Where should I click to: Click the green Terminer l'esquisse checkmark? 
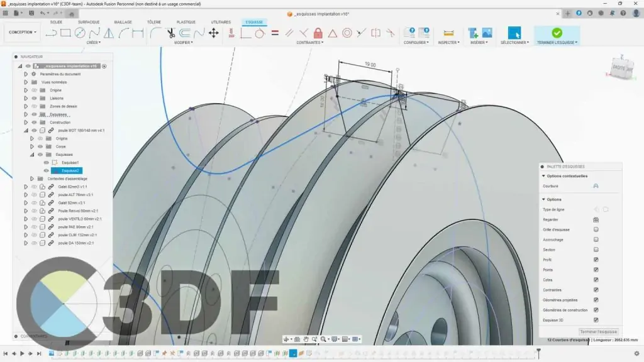tap(557, 33)
